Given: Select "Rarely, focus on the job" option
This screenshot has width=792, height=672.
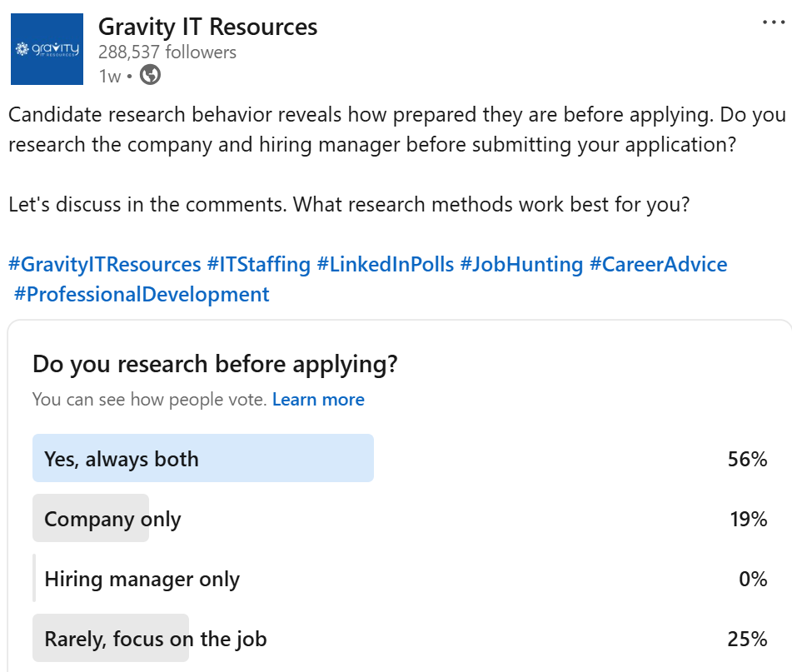Looking at the screenshot, I should [155, 640].
